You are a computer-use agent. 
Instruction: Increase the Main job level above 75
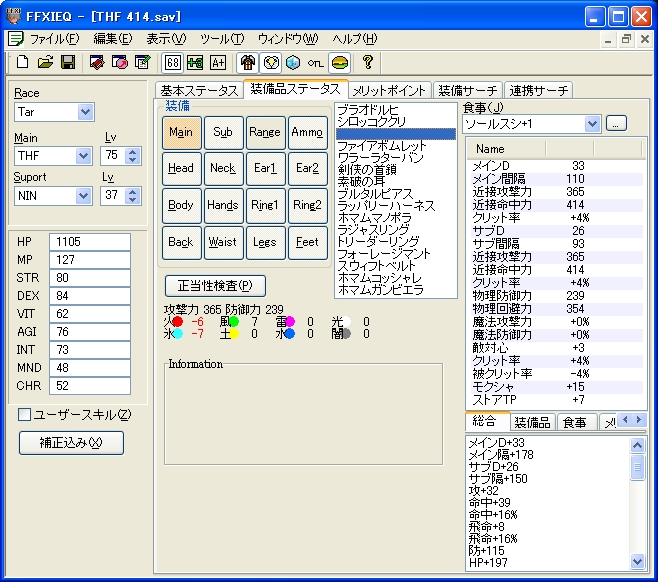133,152
